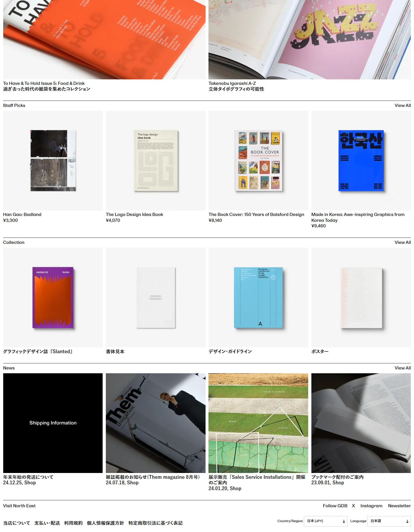
Task: Click View All in News section
Action: [403, 368]
